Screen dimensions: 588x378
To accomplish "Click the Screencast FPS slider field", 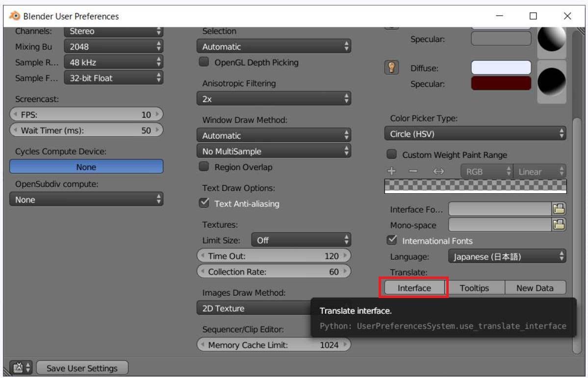I will click(x=86, y=114).
